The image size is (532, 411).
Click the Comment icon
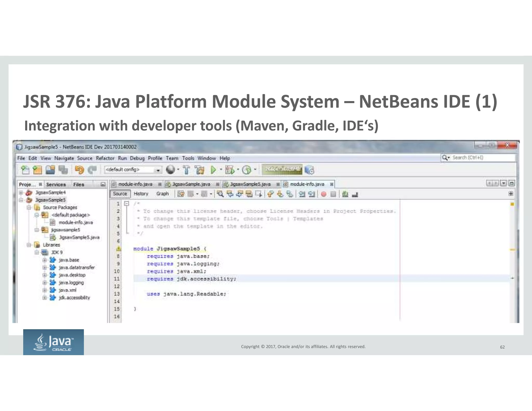pyautogui.click(x=345, y=194)
